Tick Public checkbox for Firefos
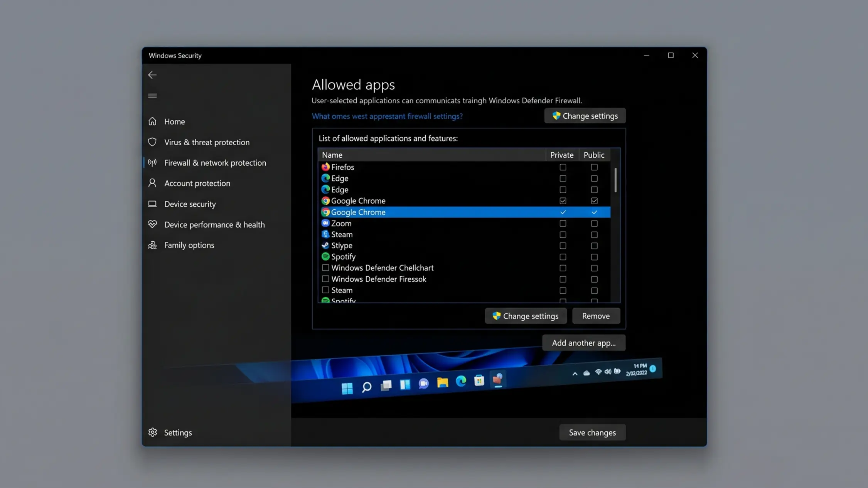The height and width of the screenshot is (488, 868). tap(594, 167)
